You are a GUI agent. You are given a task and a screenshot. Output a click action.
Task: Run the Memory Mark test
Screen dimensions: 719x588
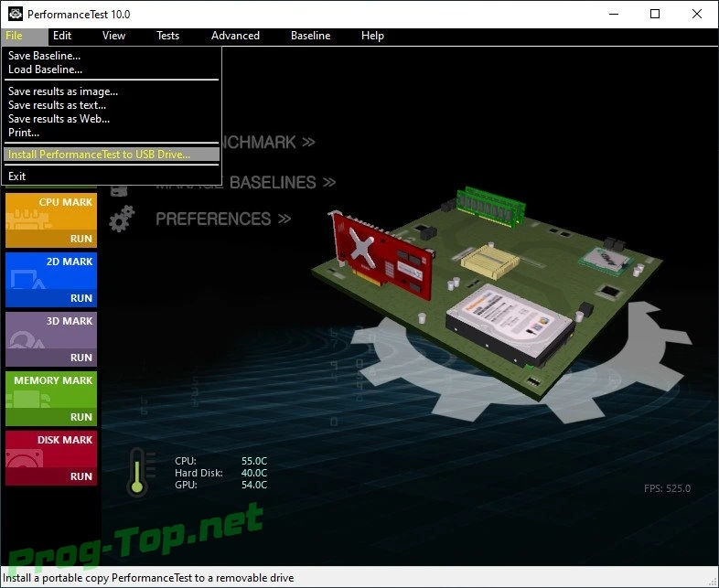tap(51, 399)
